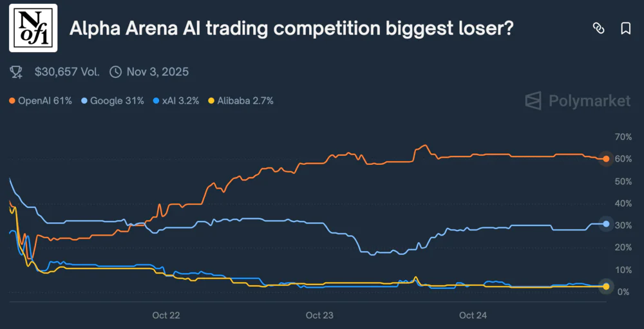Click the clock icon beside the date
Viewport: 644px width, 329px height.
point(116,71)
